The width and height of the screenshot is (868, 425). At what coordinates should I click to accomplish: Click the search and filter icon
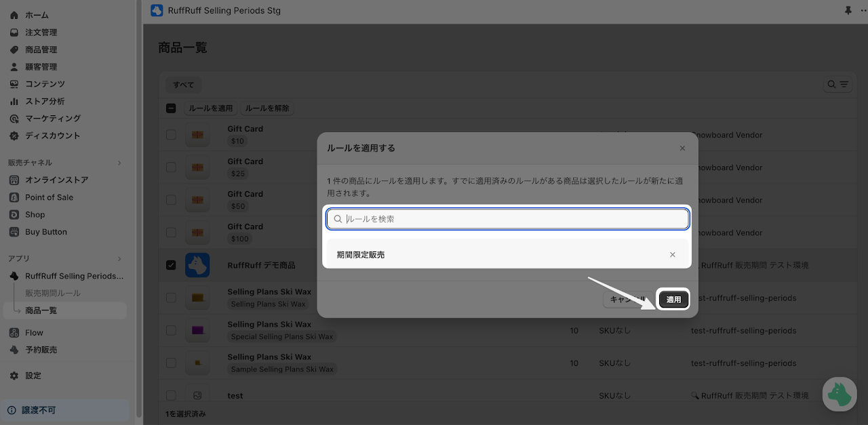[x=837, y=85]
